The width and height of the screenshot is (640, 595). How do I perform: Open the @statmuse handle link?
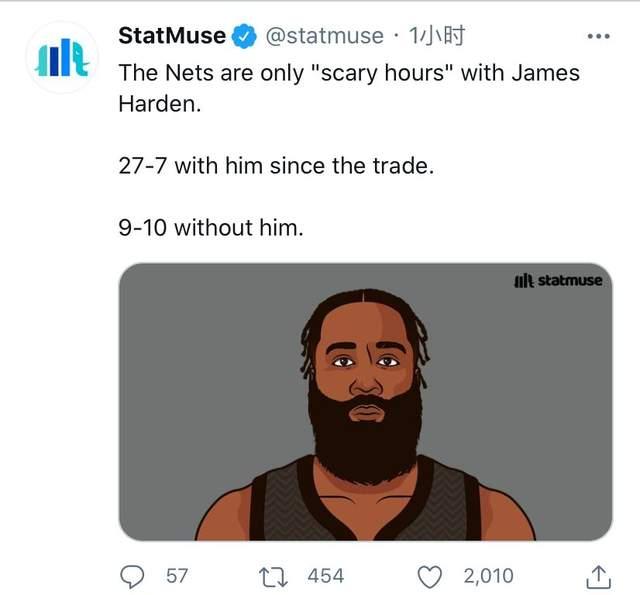[x=324, y=36]
